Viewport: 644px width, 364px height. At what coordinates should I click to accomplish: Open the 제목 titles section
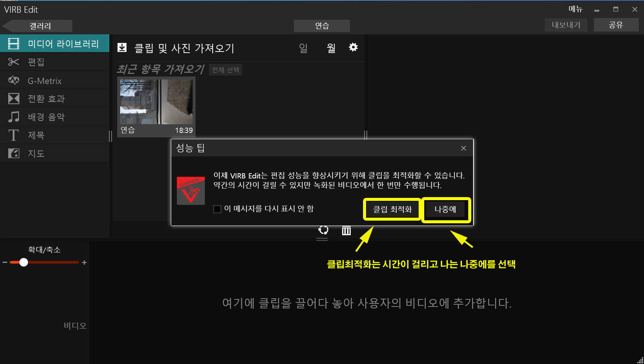click(x=54, y=135)
